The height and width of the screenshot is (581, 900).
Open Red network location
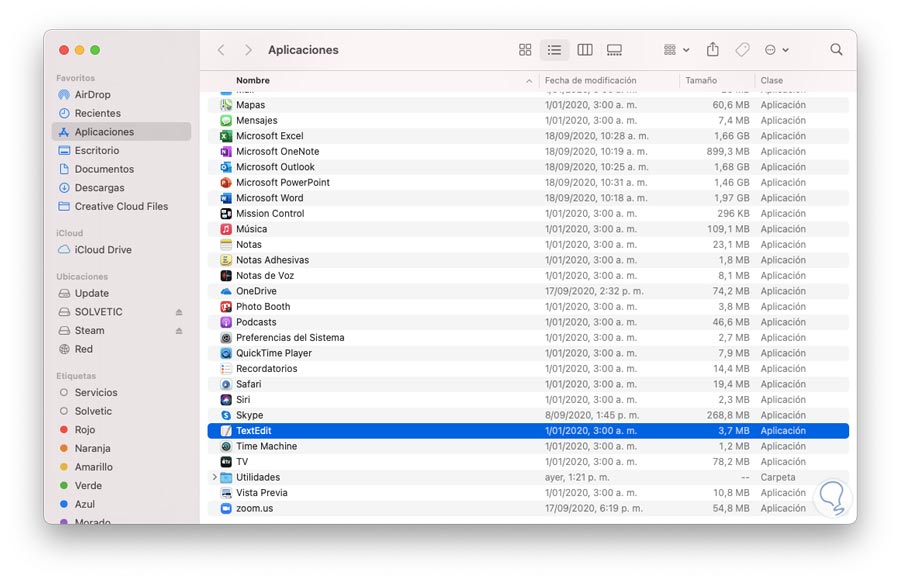[122, 349]
